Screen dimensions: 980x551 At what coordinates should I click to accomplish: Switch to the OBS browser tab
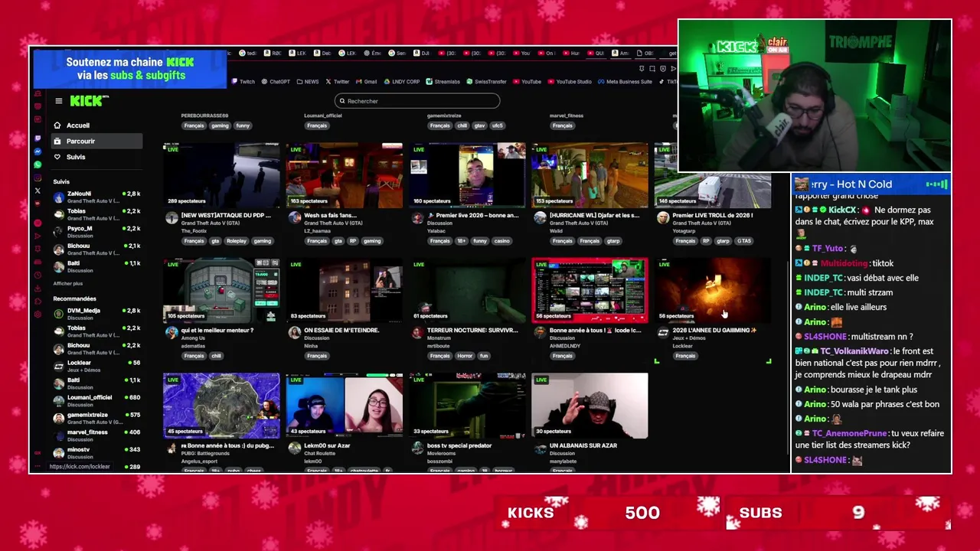click(x=644, y=54)
